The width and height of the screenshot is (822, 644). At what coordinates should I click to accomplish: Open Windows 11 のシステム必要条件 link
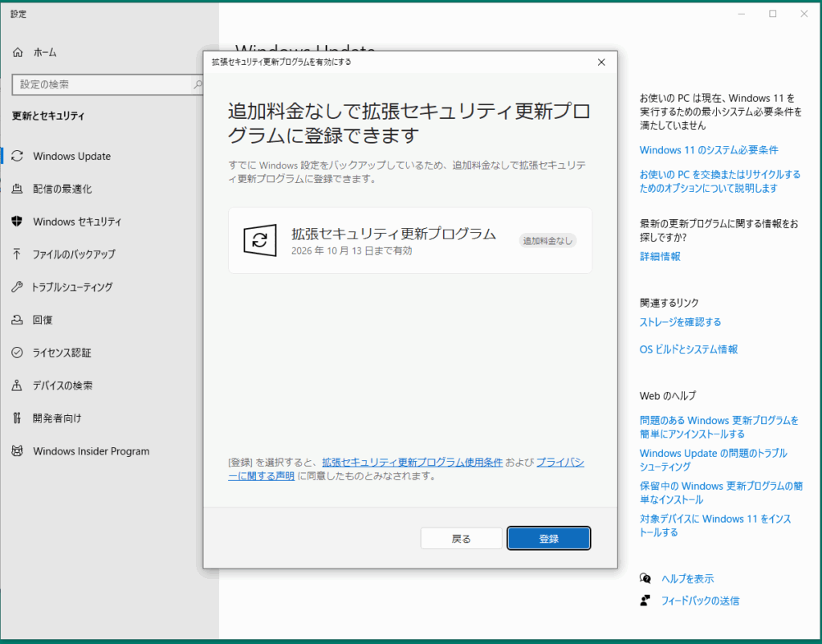[709, 150]
